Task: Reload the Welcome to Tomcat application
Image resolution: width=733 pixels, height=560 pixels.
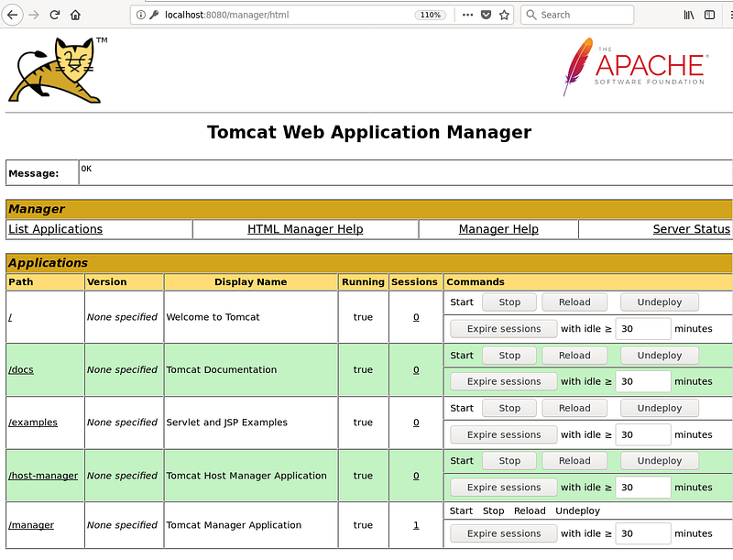Action: [x=574, y=302]
